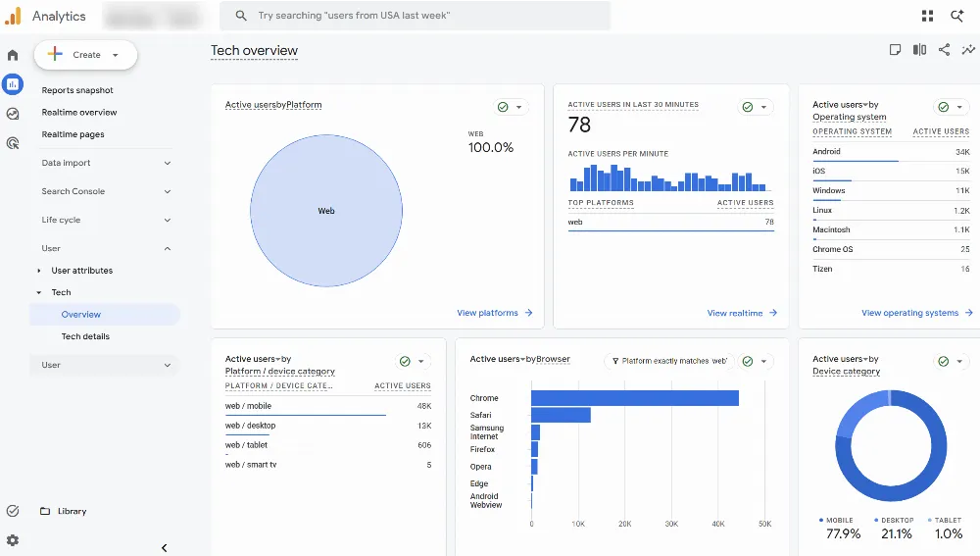Click the web / mobile row

328,406
